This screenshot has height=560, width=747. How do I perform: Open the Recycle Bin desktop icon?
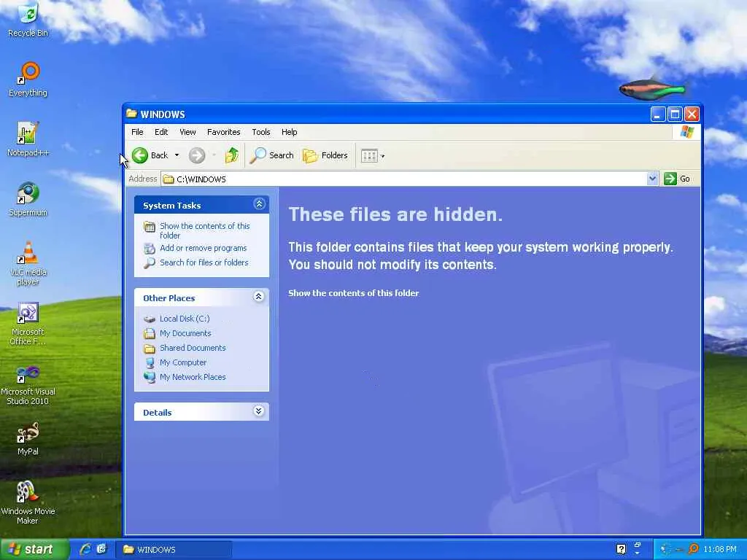click(28, 19)
